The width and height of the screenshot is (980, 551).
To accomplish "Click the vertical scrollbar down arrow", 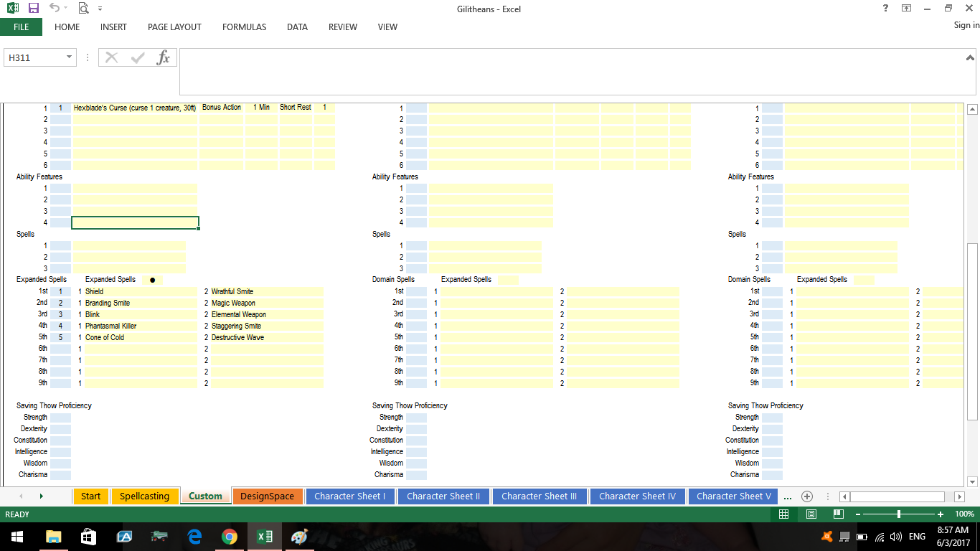I will pyautogui.click(x=973, y=481).
